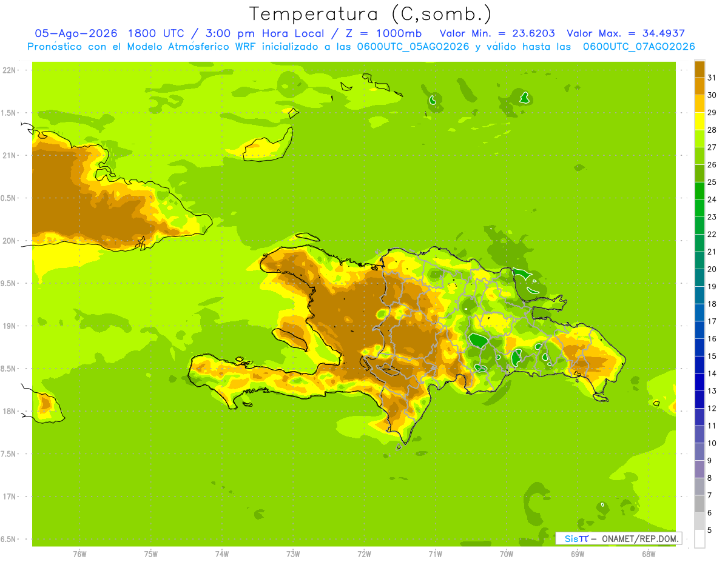The image size is (728, 562).
Task: Select the legend swatch between 24 and 25
Action: [699, 190]
